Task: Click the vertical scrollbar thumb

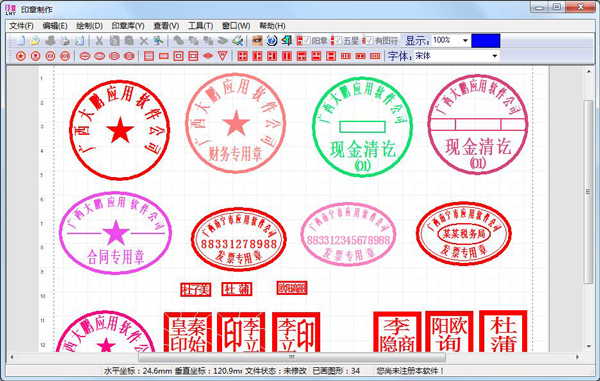Action: coord(589,191)
